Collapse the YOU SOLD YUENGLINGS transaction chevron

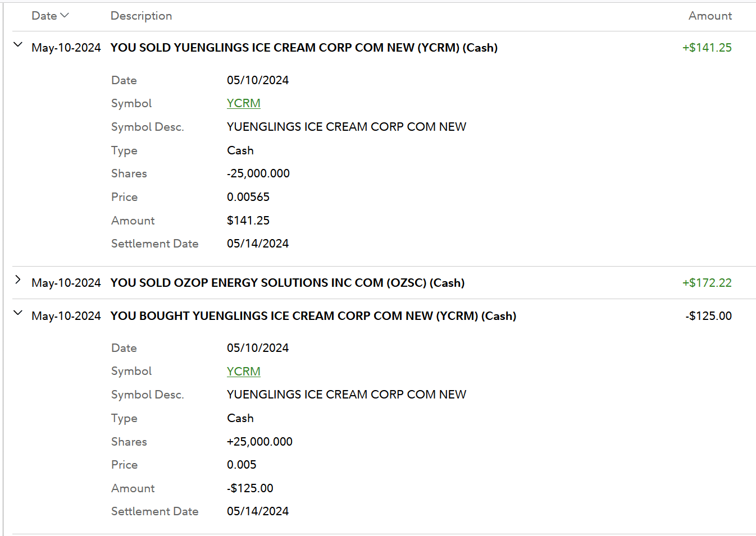coord(18,45)
